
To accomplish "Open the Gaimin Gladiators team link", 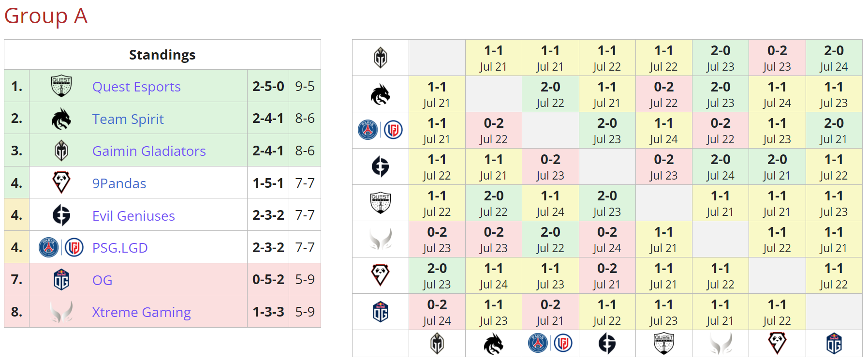I will tap(149, 151).
